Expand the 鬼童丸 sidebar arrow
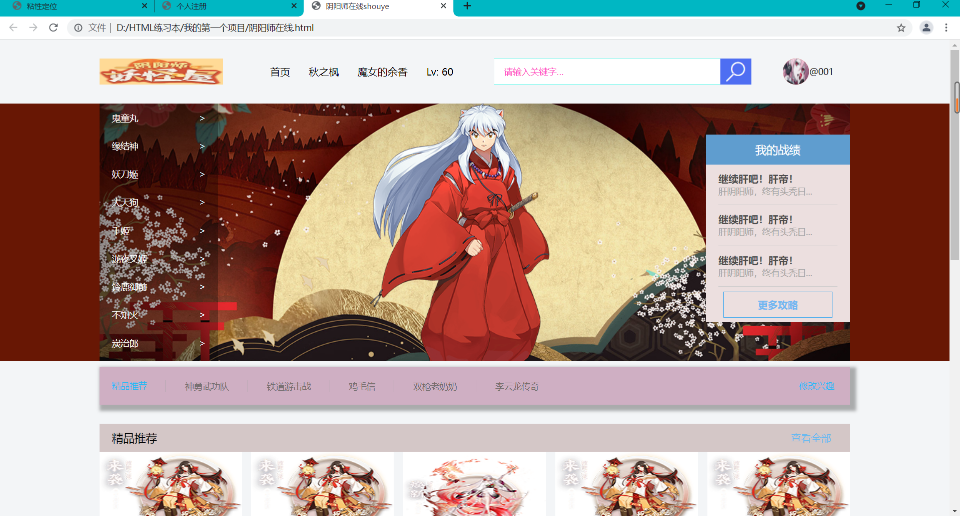This screenshot has height=516, width=960. click(x=202, y=119)
